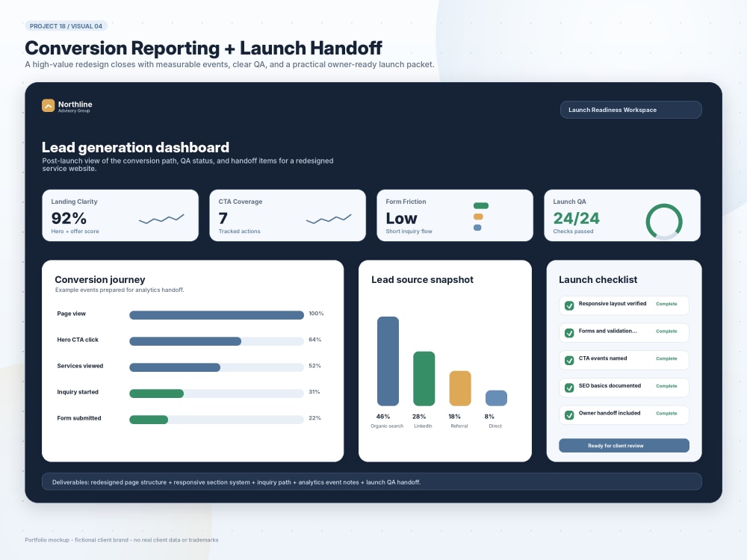The height and width of the screenshot is (560, 747).
Task: Toggle the CTA events named checkbox
Action: [568, 361]
